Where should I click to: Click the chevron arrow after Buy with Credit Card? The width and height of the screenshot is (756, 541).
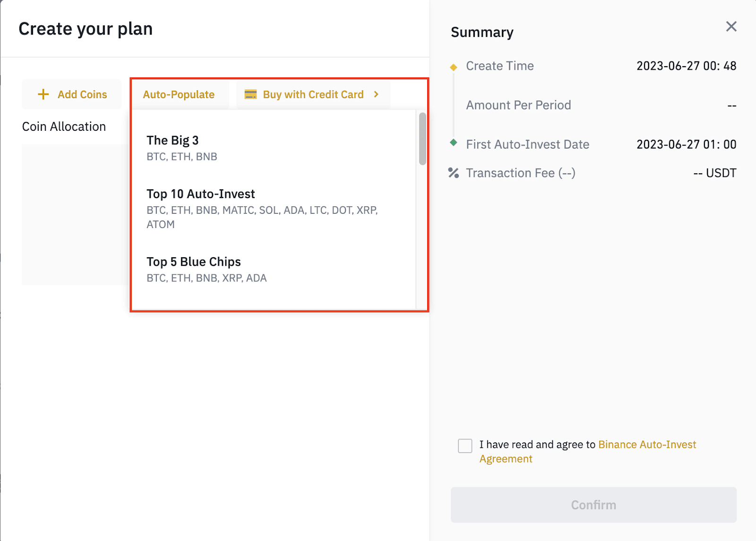pos(376,94)
